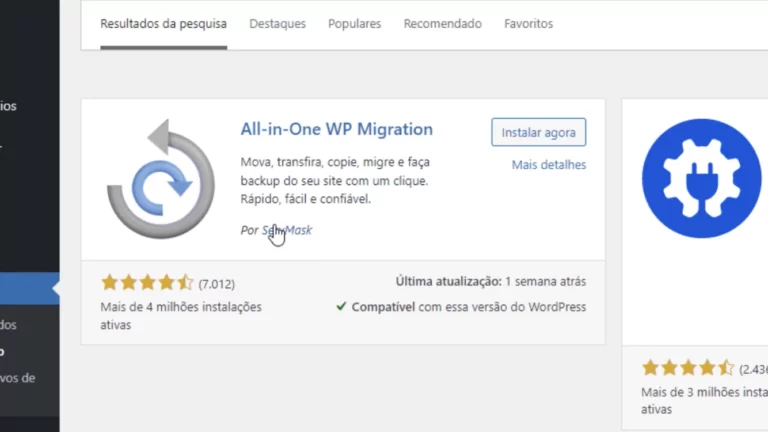The image size is (768, 432).
Task: Click the All-in-One WP Migration plugin icon
Action: pos(161,179)
